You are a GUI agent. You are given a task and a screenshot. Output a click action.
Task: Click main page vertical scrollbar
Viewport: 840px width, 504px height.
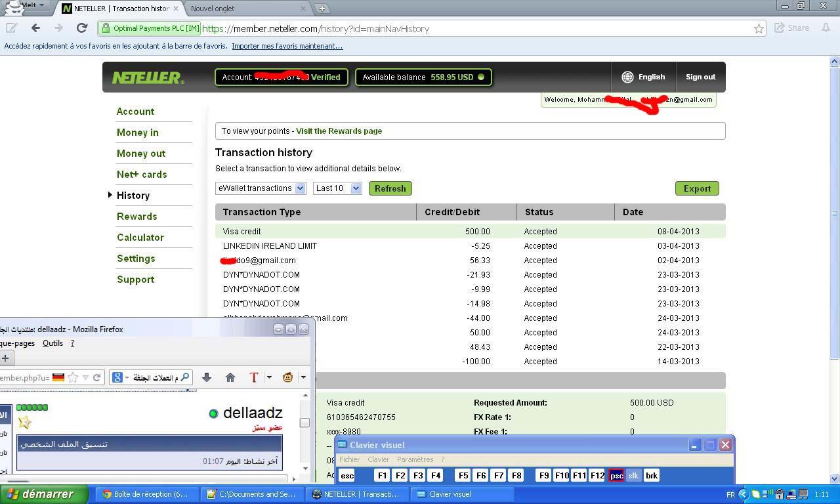click(835, 212)
